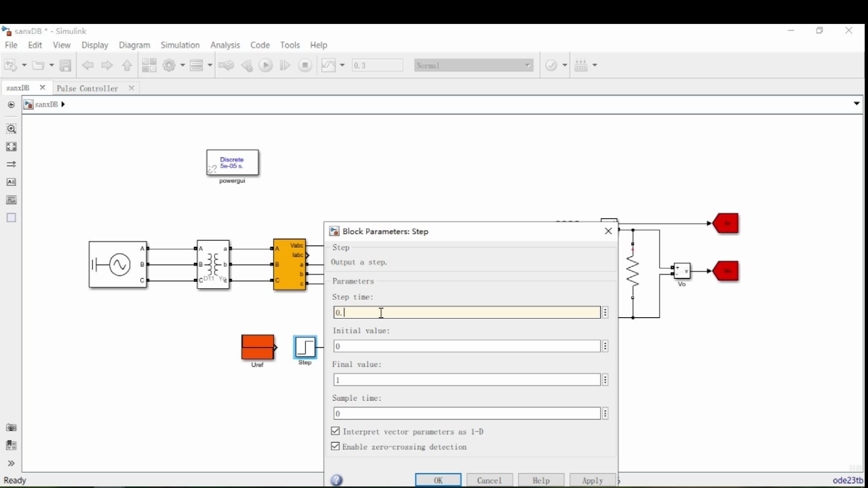Open the Library Browser icon
The image size is (868, 488).
149,66
